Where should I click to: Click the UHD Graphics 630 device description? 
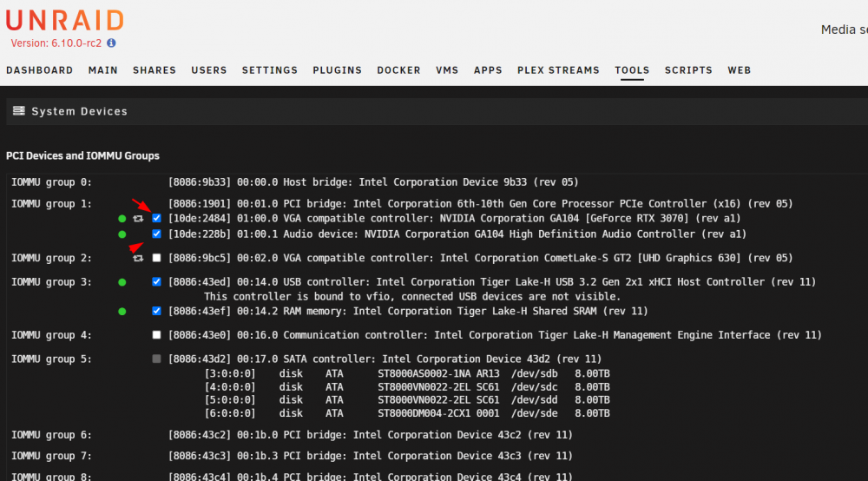(x=481, y=258)
